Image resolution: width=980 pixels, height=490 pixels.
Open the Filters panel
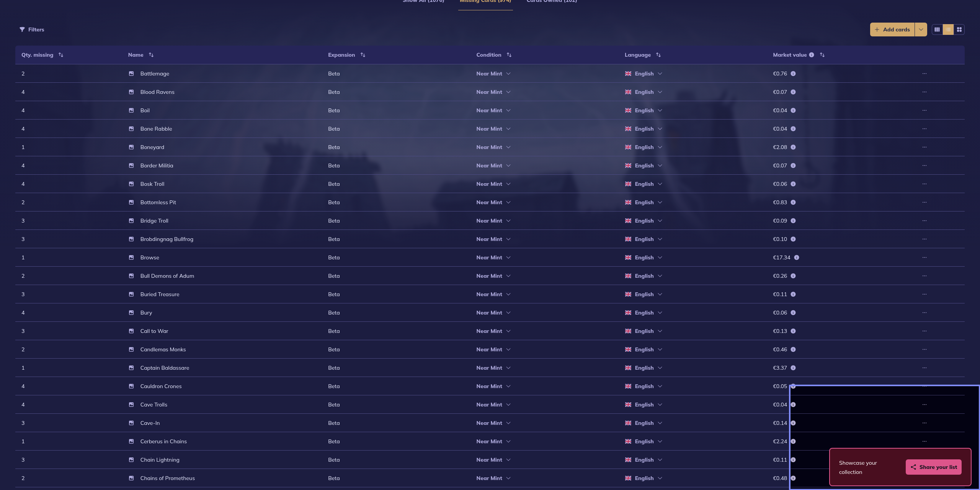click(x=32, y=29)
